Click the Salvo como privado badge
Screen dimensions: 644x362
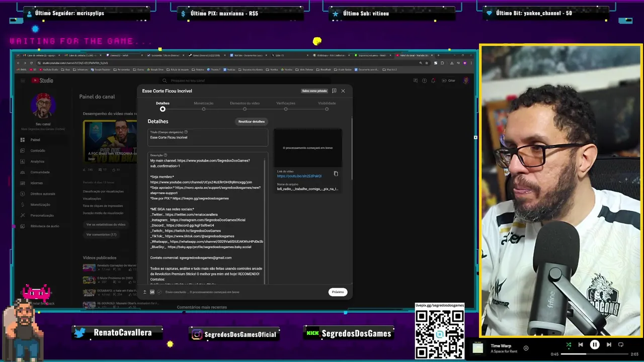coord(314,91)
